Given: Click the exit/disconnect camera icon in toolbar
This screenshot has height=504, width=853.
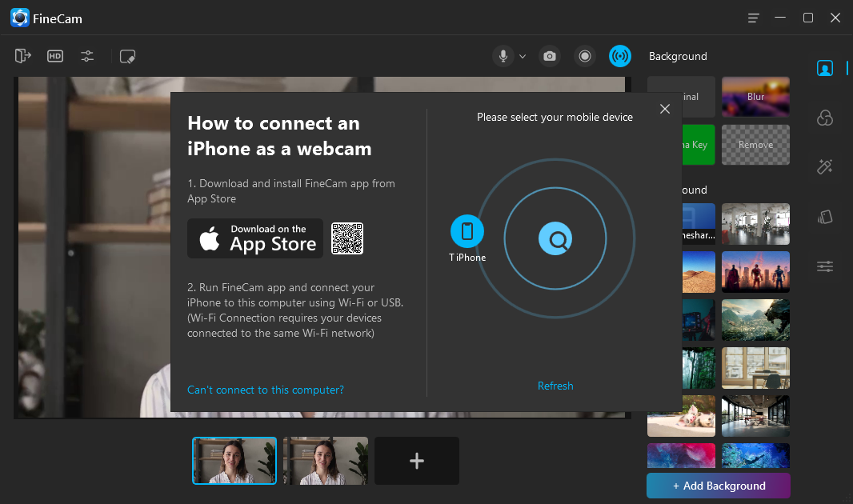Looking at the screenshot, I should [23, 56].
